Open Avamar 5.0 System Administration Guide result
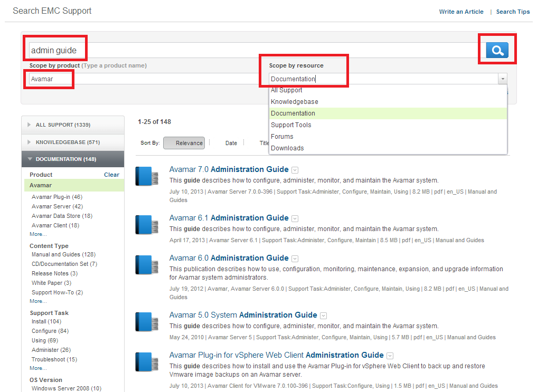This screenshot has height=392, width=537. 243,315
